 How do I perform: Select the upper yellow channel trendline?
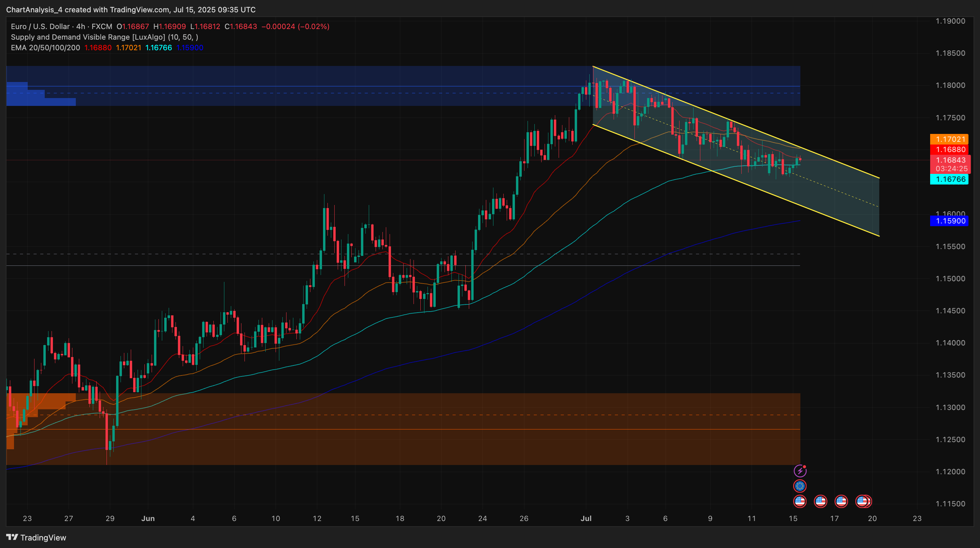click(736, 123)
